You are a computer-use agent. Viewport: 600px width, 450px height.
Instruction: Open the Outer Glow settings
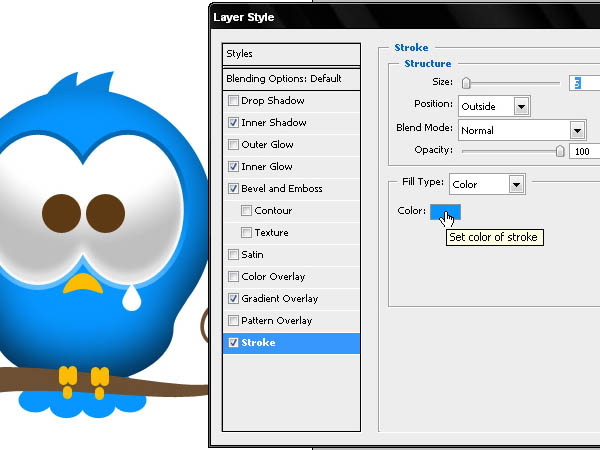(x=267, y=145)
